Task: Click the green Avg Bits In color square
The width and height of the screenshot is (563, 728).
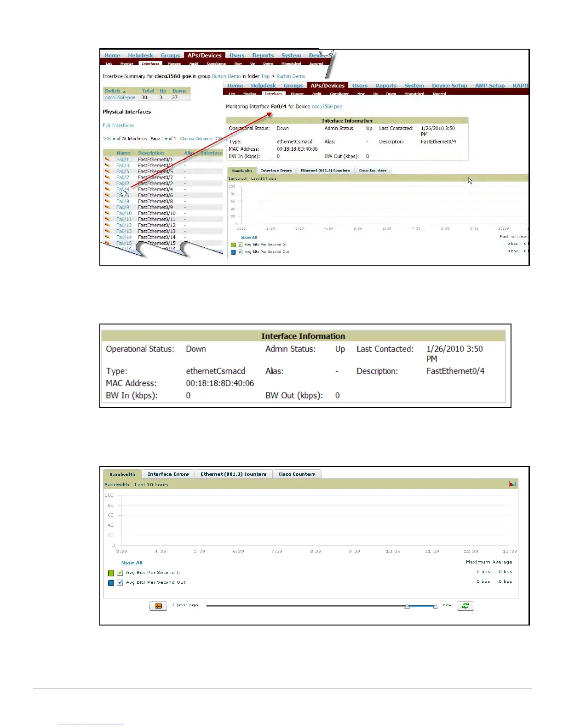Action: coord(111,573)
